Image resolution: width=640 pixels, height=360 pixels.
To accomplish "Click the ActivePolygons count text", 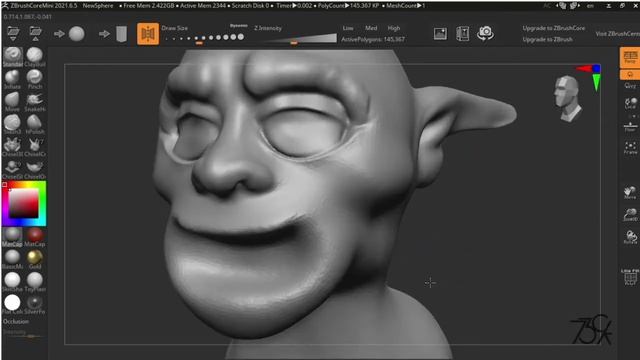I will click(373, 39).
